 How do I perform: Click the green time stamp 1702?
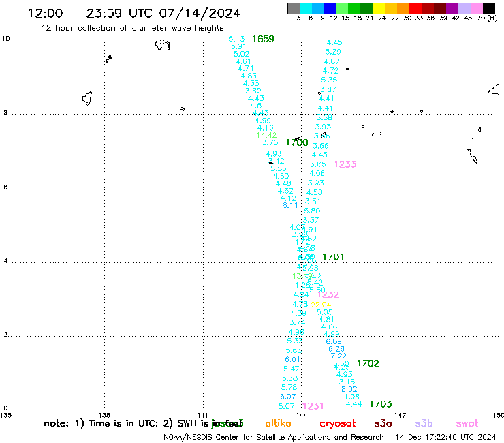pos(368,363)
